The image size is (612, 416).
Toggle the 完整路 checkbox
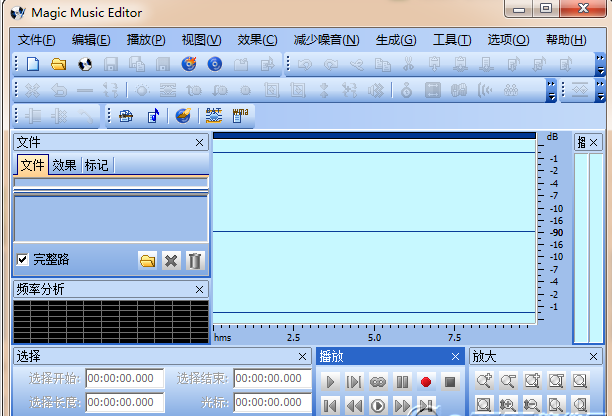[x=23, y=260]
